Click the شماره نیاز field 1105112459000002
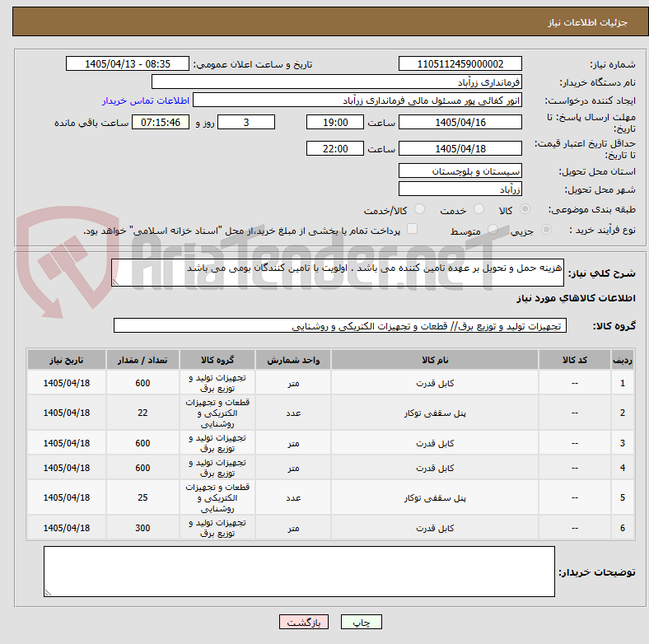Image resolution: width=649 pixels, height=644 pixels. tap(460, 63)
